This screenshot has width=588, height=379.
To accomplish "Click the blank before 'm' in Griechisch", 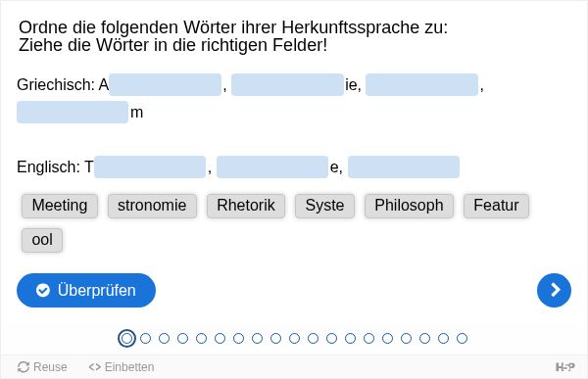I will tap(73, 112).
